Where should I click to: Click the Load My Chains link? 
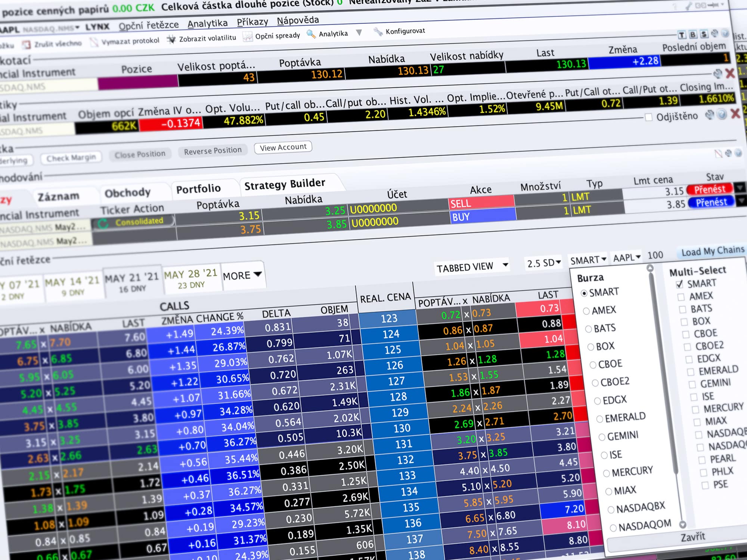tap(713, 251)
